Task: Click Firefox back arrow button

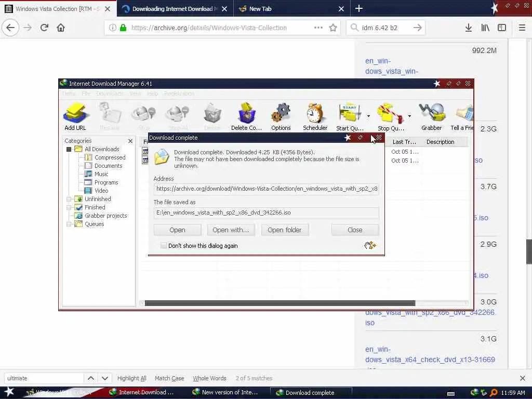Action: click(x=10, y=28)
